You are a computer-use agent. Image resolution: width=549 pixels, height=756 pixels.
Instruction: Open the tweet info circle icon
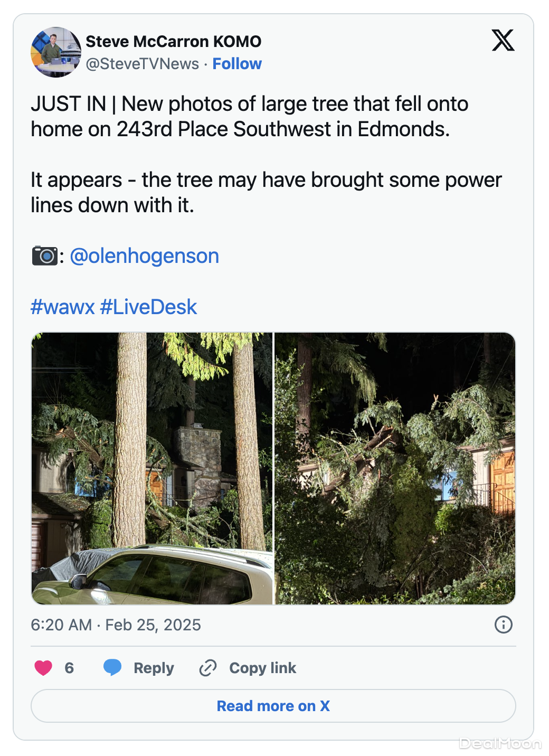coord(503,625)
